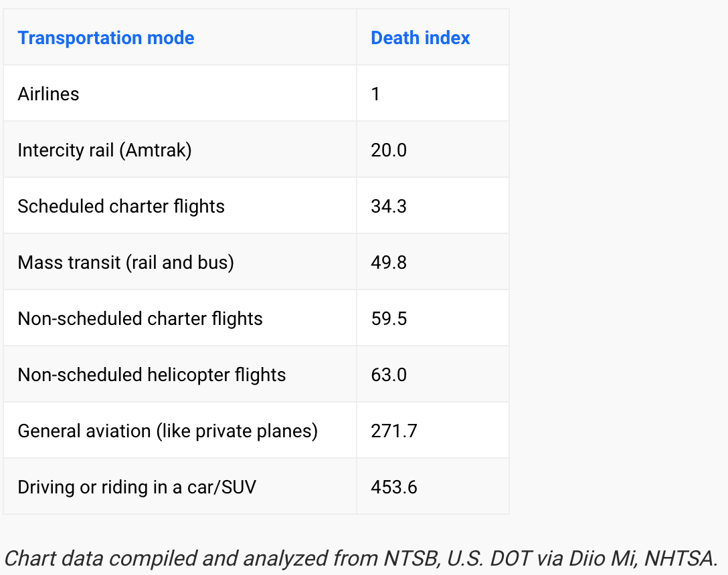Click the 59.5 death index value
This screenshot has width=728, height=575.
tap(389, 319)
